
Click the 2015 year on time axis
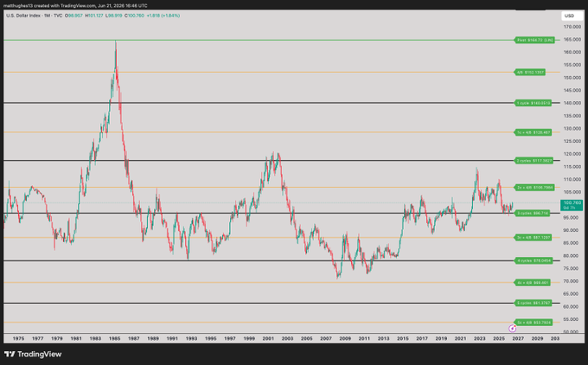pos(403,338)
